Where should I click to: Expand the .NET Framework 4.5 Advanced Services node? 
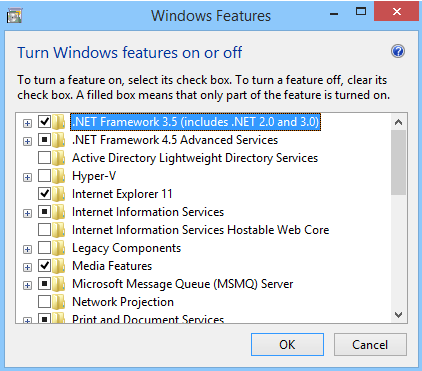click(x=27, y=141)
